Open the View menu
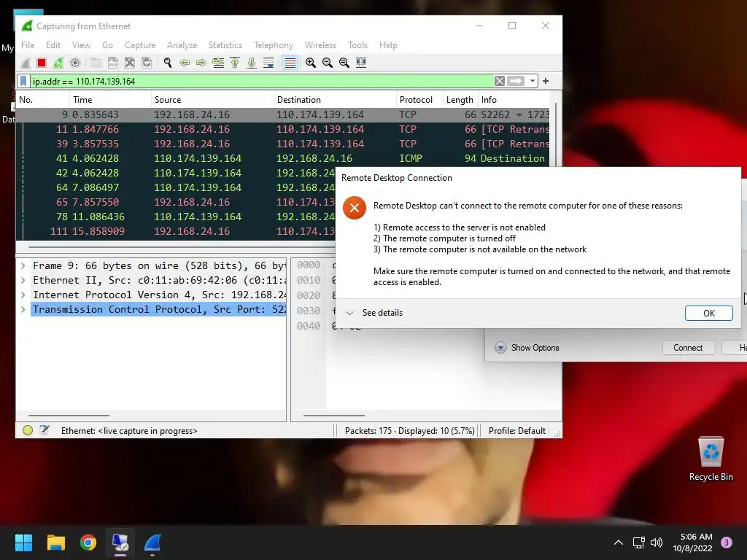This screenshot has height=560, width=747. [x=81, y=44]
